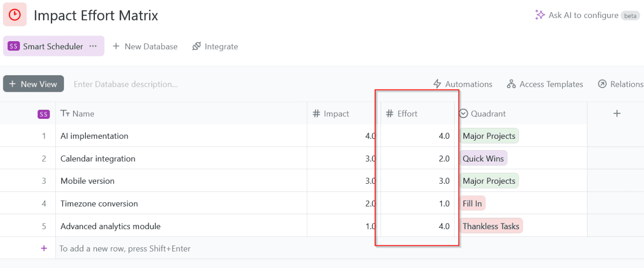Open Access Templates in the toolbar

(545, 84)
